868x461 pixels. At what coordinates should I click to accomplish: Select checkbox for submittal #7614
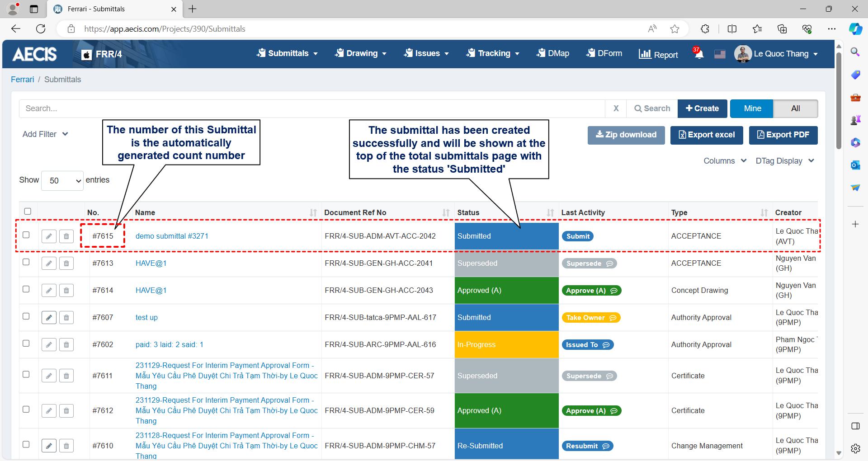click(x=26, y=289)
